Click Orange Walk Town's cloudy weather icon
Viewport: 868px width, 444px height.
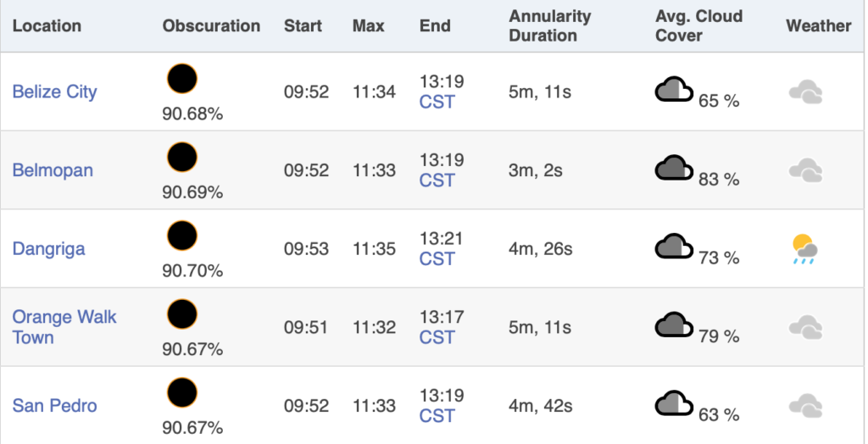point(805,328)
